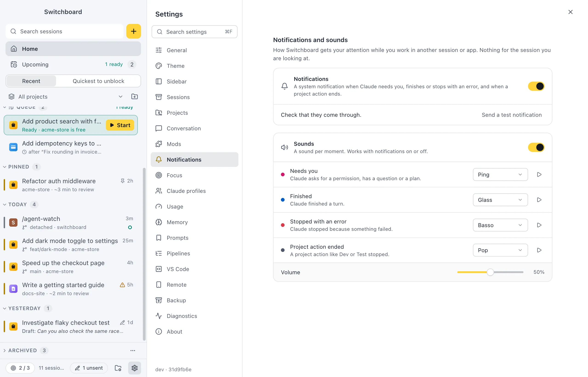Click the Upcoming calendar clock icon
The width and height of the screenshot is (588, 377).
(x=14, y=64)
